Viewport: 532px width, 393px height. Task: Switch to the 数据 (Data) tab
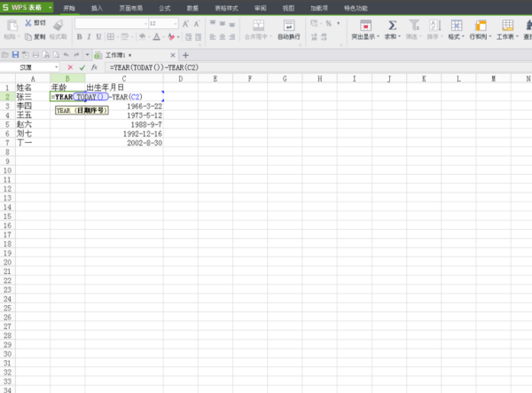click(192, 8)
